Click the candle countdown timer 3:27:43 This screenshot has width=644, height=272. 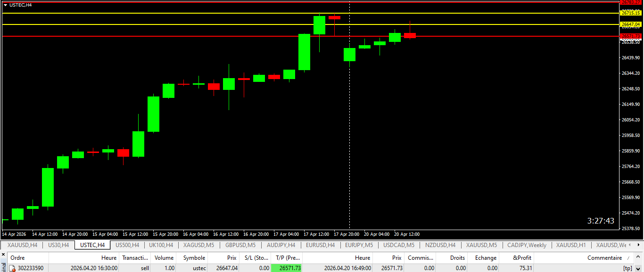pyautogui.click(x=601, y=221)
